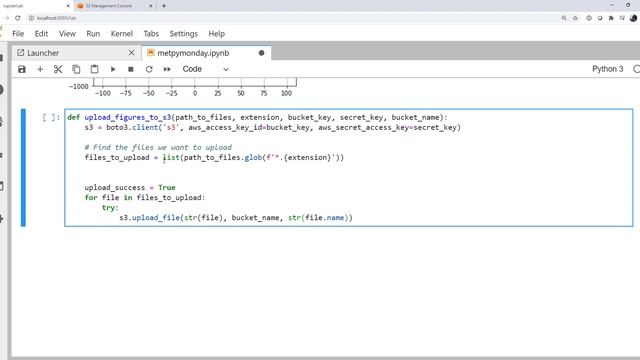640x360 pixels.
Task: Click the s3.upload_file line in the cell
Action: click(x=236, y=218)
